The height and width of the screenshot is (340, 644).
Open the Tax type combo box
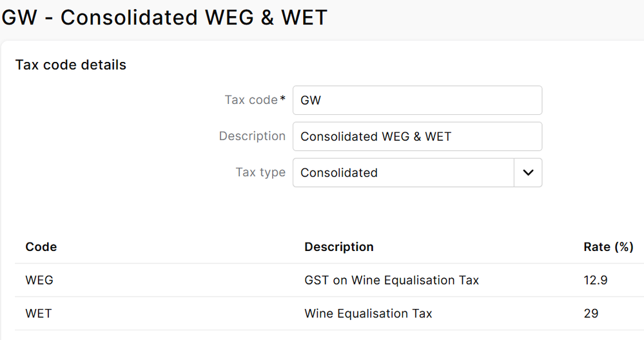pos(403,173)
